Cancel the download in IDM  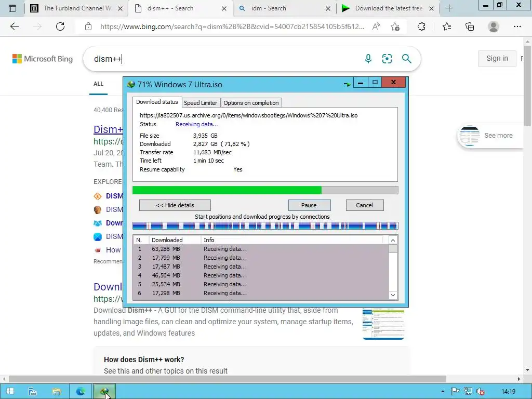[364, 205]
